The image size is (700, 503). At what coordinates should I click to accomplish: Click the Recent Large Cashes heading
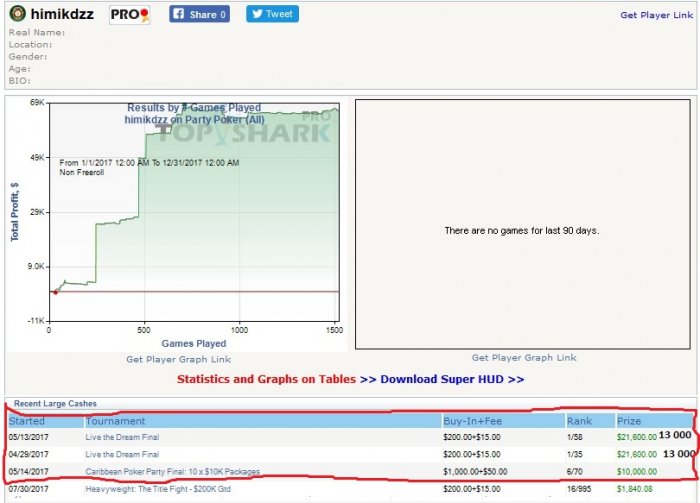(x=55, y=403)
